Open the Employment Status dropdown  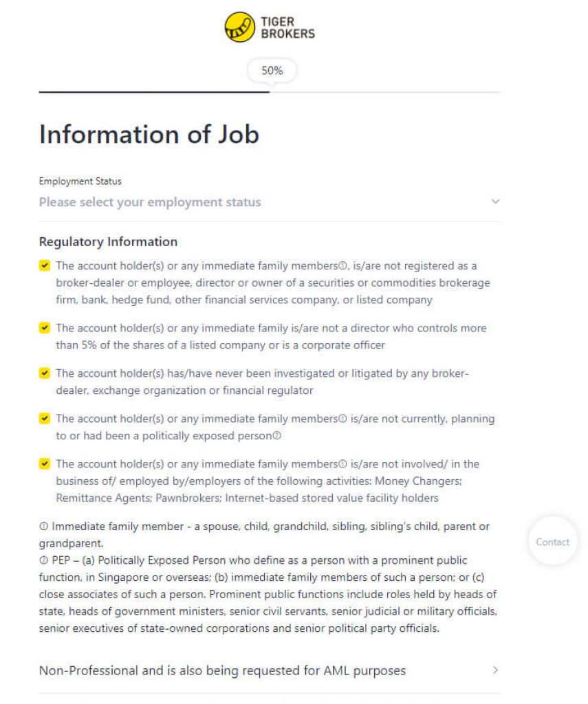pos(261,202)
